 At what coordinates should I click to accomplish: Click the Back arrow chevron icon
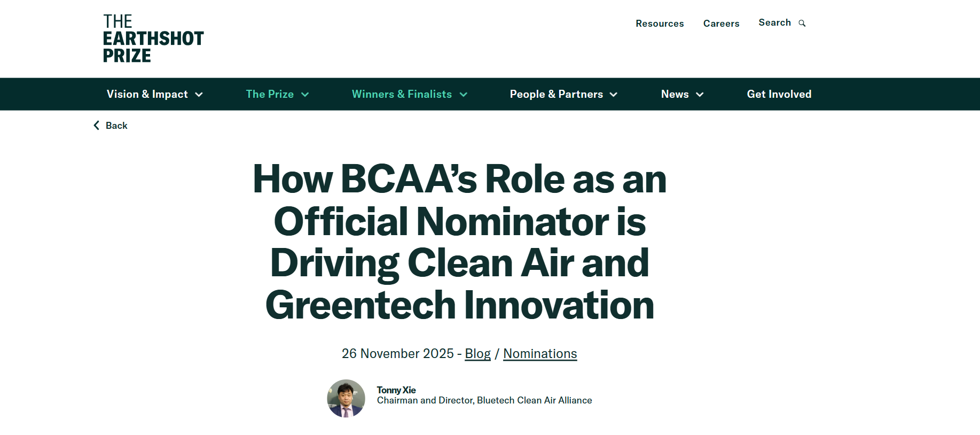tap(96, 126)
